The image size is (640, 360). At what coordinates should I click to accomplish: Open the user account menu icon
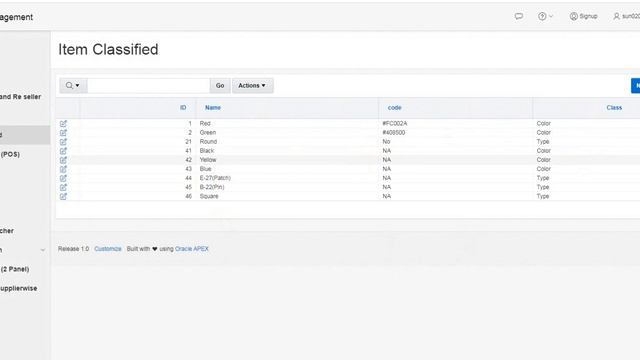pyautogui.click(x=616, y=16)
